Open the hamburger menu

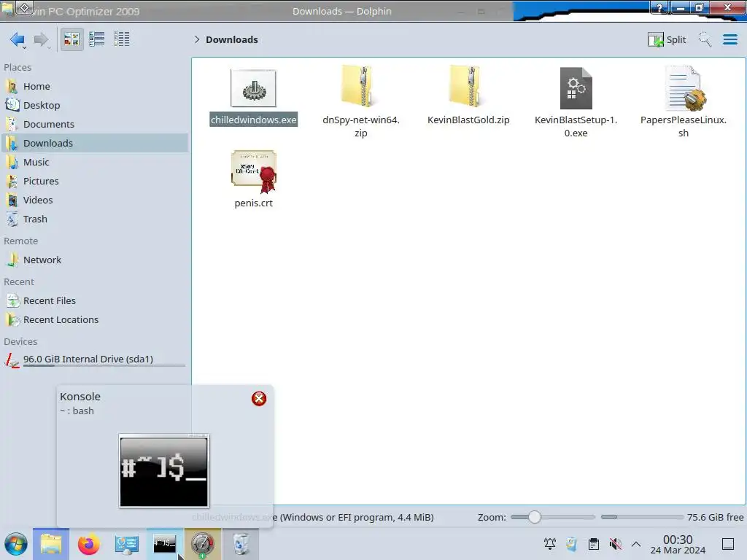pos(729,39)
